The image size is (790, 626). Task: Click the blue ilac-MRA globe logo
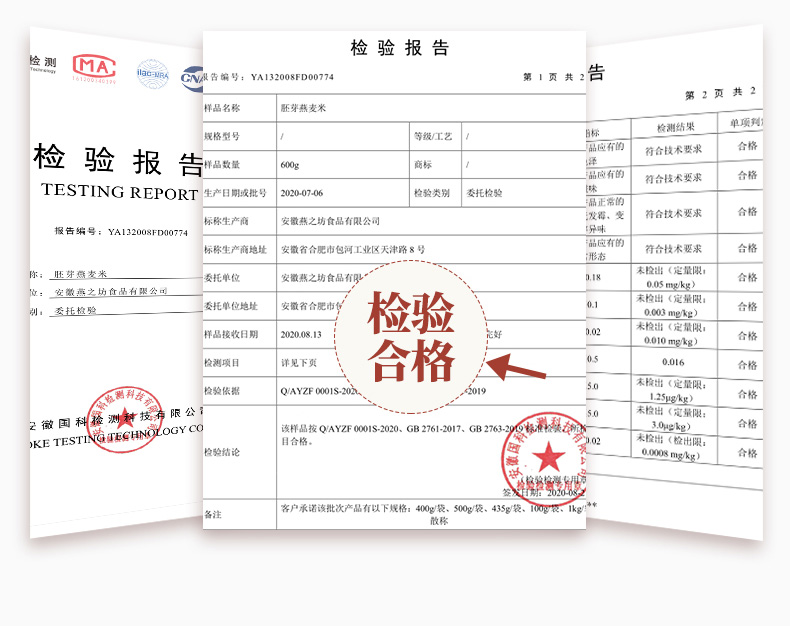(153, 74)
